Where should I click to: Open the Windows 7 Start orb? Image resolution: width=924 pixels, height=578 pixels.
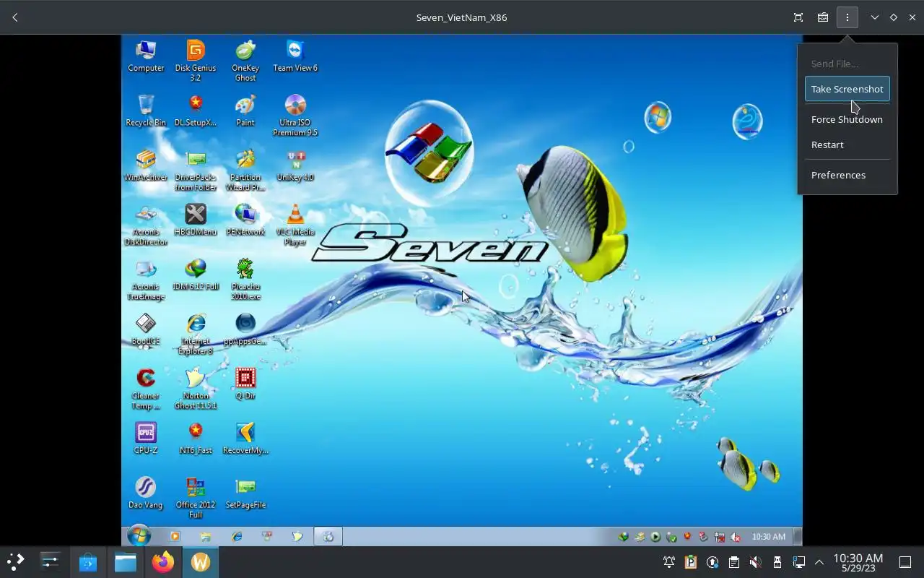point(139,536)
